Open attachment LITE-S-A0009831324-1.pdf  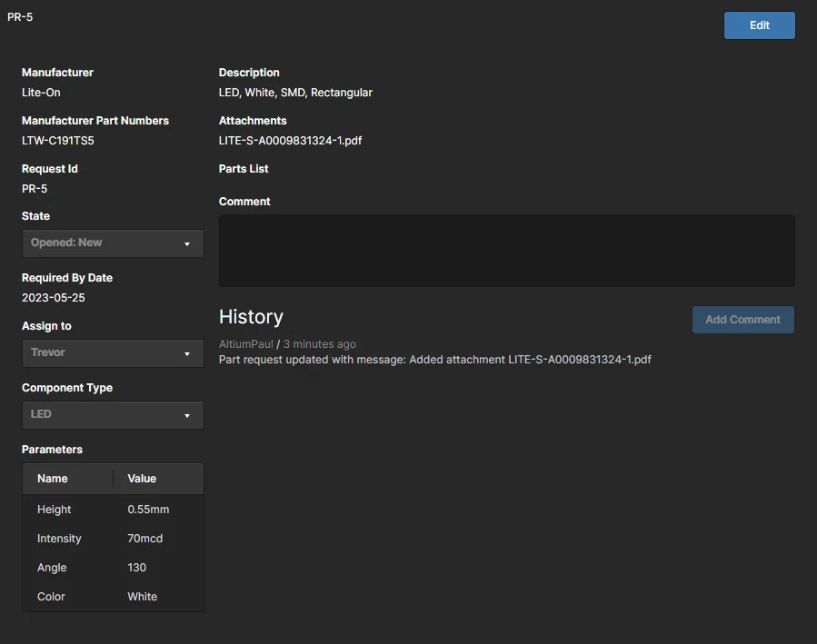[290, 141]
